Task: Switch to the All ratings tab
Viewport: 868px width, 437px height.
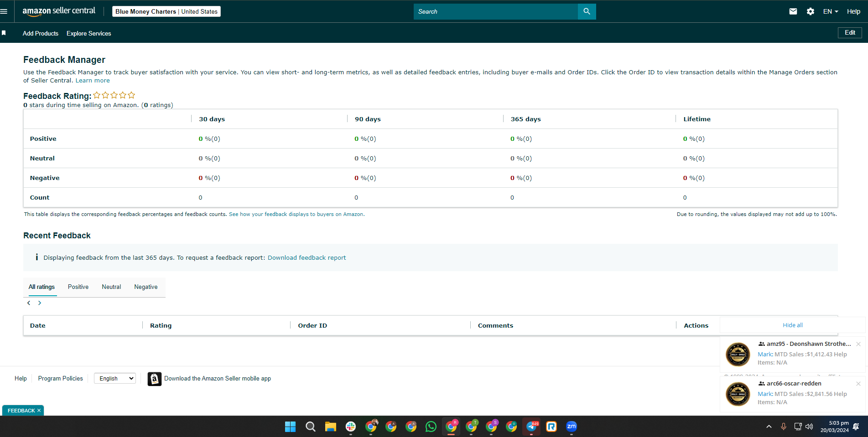Action: [42, 287]
